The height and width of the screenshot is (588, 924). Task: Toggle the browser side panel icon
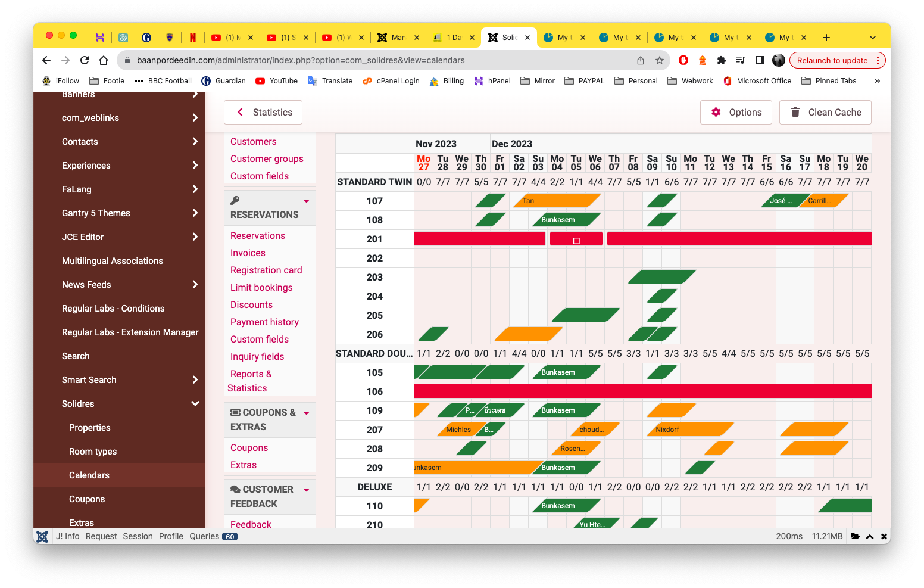click(760, 60)
